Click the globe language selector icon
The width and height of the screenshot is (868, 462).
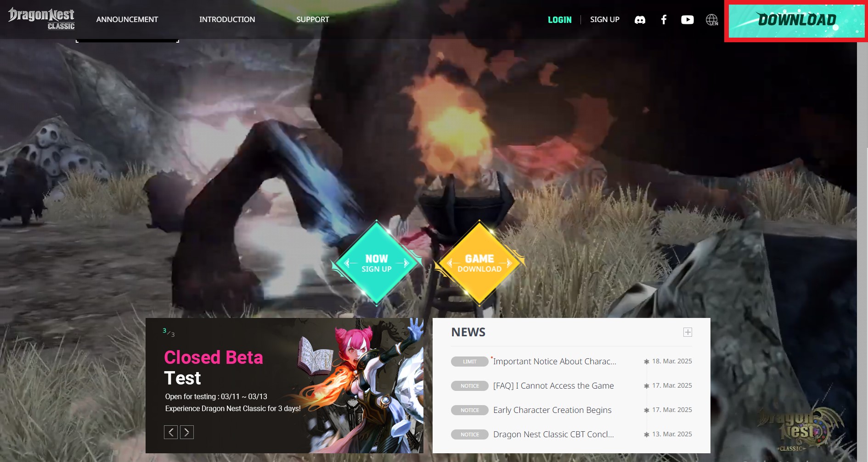711,20
